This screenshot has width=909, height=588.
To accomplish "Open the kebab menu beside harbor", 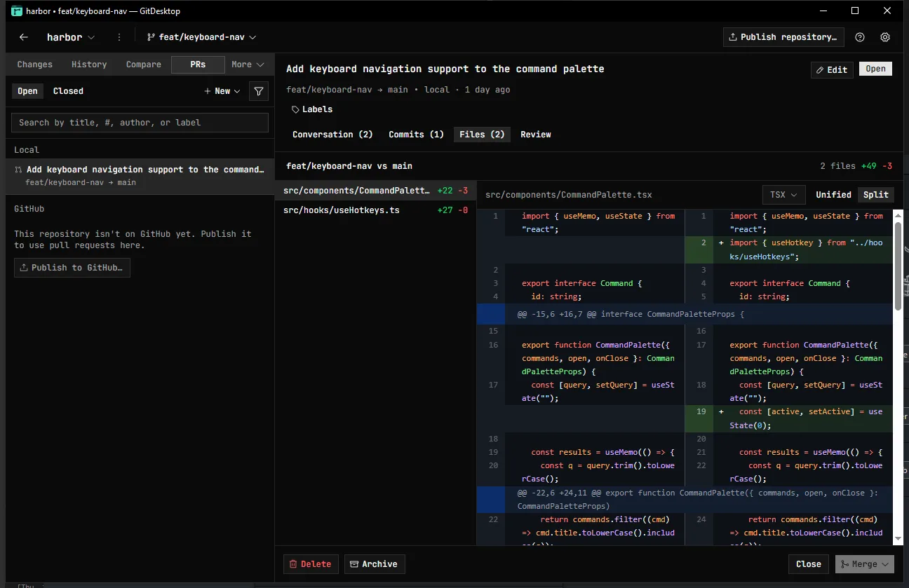I will [x=119, y=37].
